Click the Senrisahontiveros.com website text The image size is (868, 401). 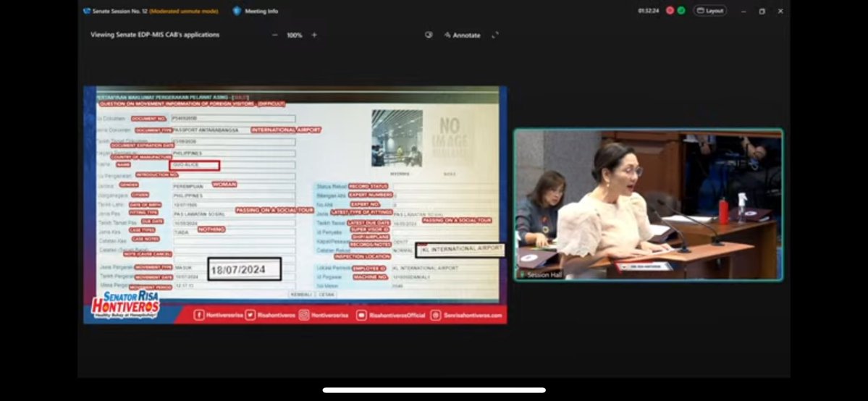472,315
